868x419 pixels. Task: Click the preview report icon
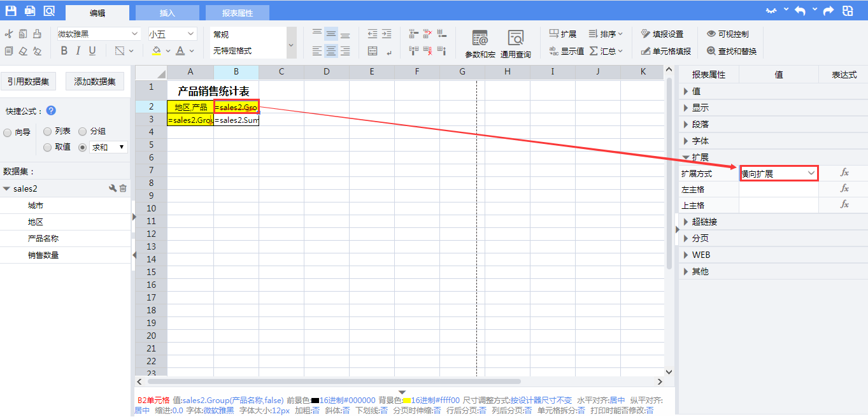49,10
